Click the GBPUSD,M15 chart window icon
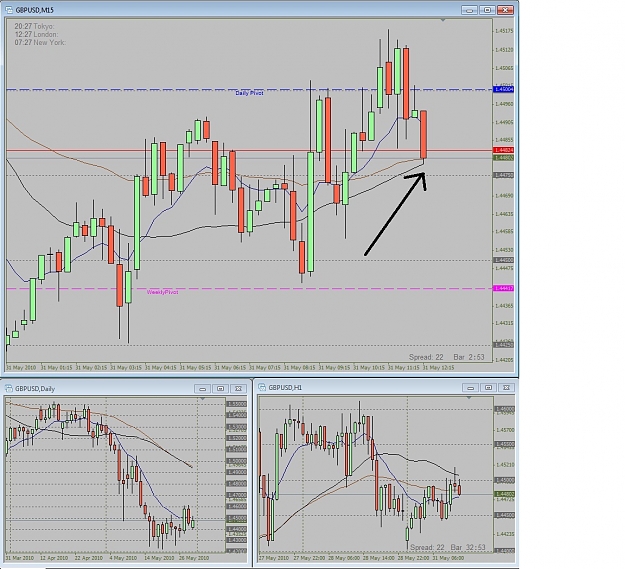Image resolution: width=625 pixels, height=569 pixels. point(9,10)
